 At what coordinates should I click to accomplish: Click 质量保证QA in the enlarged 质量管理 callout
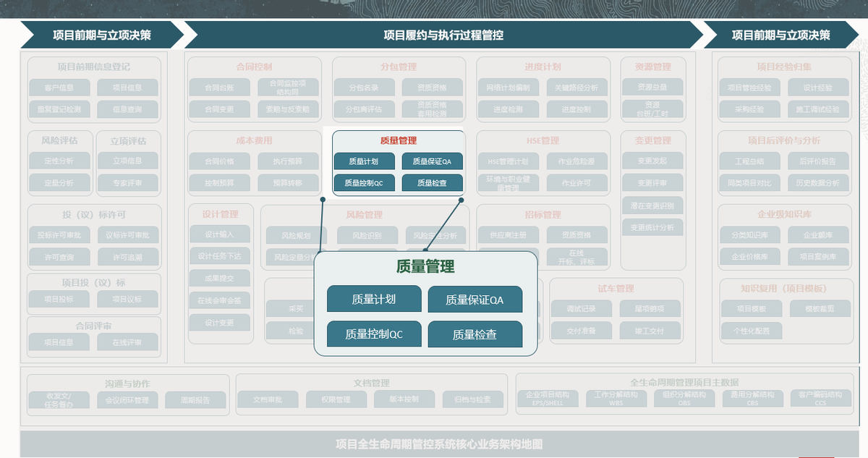[475, 300]
